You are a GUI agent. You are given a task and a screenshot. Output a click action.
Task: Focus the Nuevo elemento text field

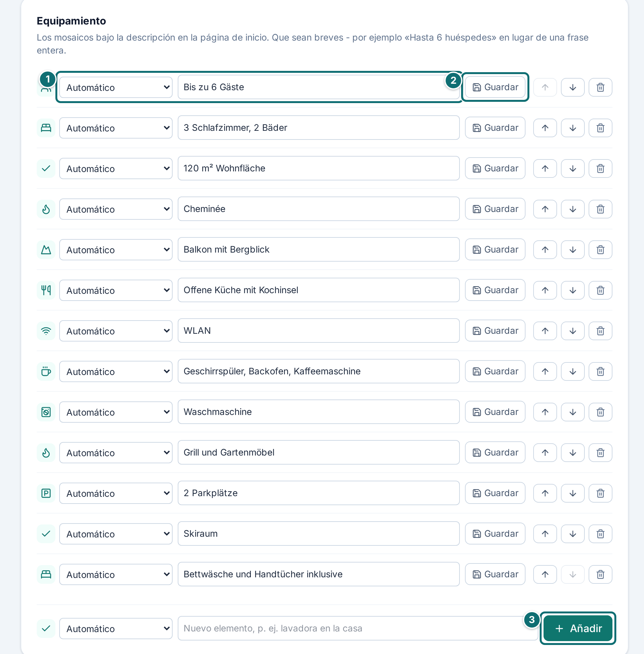tap(357, 628)
